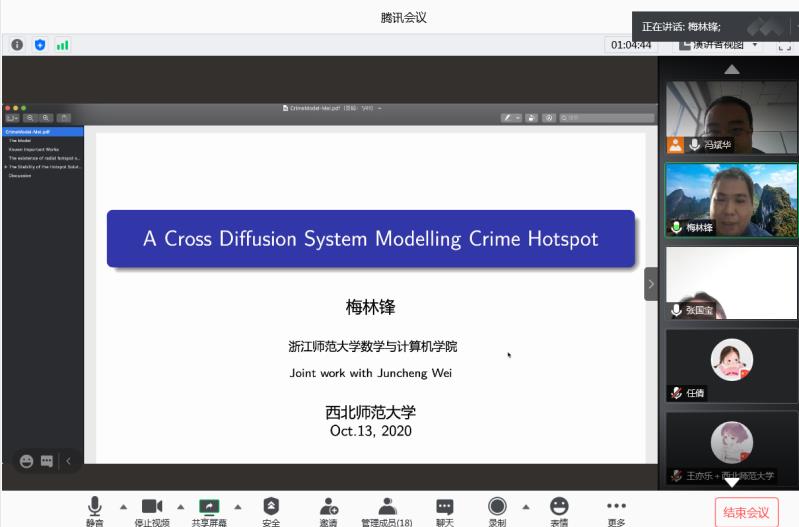799x527 pixels.
Task: Mute the microphone in the meeting toolbar
Action: pos(95,509)
